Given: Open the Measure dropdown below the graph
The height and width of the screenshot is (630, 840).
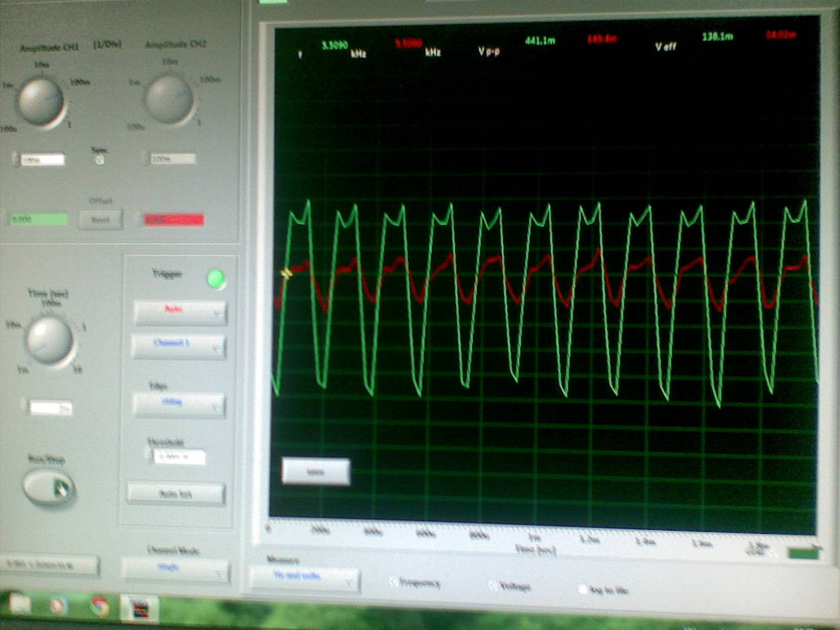Looking at the screenshot, I should click(x=304, y=578).
